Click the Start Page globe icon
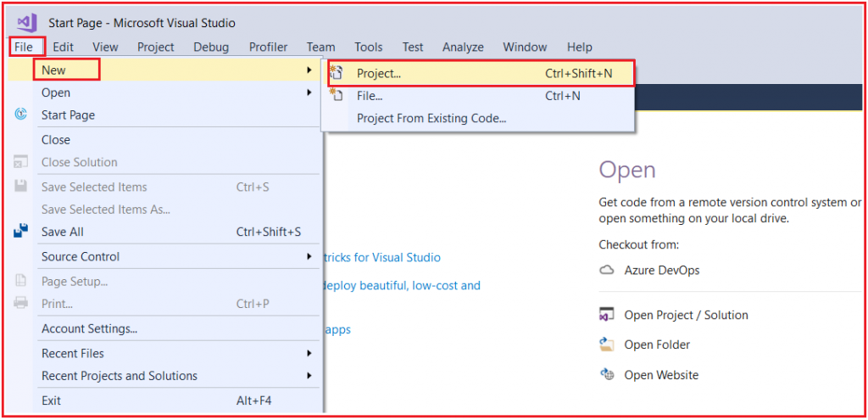Viewport: 868px width, 420px height. (20, 115)
